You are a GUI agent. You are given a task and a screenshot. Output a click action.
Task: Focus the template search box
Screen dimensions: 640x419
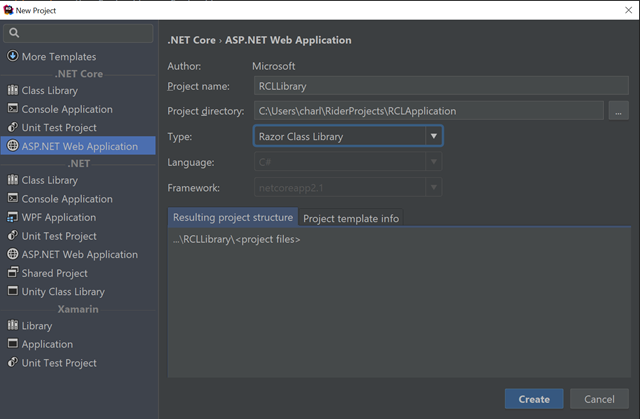click(x=80, y=33)
